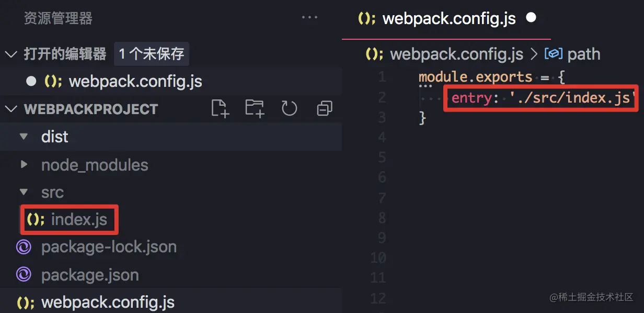Click the New File icon
The width and height of the screenshot is (644, 313).
(220, 109)
